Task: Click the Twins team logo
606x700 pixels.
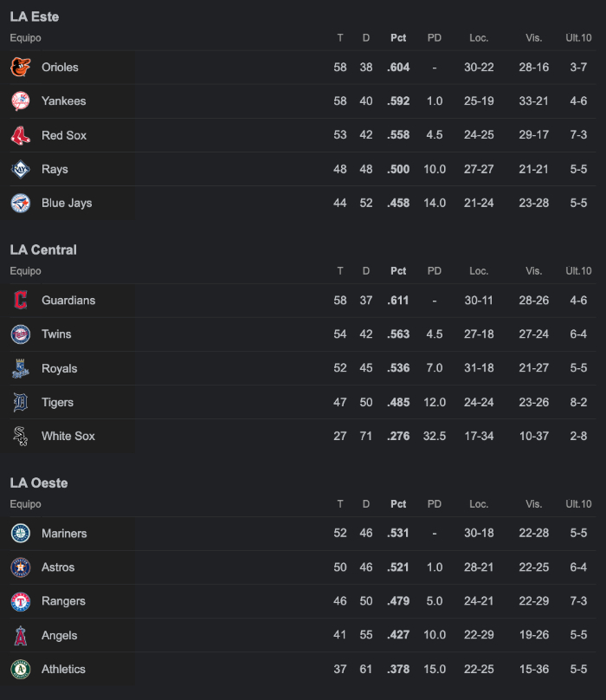Action: pyautogui.click(x=21, y=334)
